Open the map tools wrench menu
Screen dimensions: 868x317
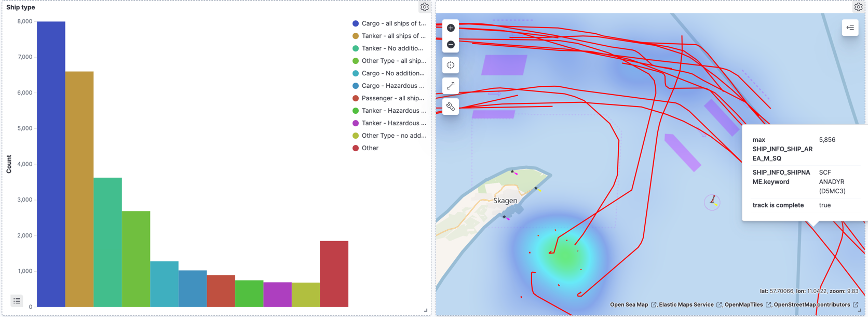pyautogui.click(x=451, y=107)
